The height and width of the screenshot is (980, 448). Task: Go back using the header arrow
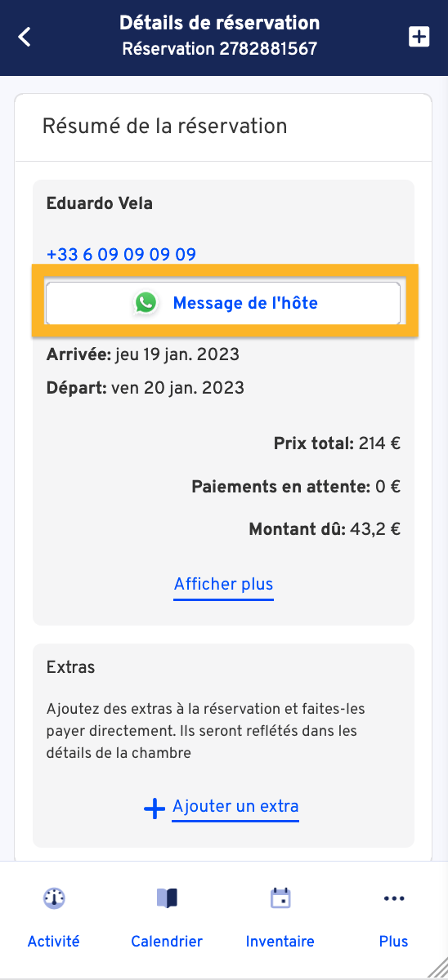coord(25,37)
